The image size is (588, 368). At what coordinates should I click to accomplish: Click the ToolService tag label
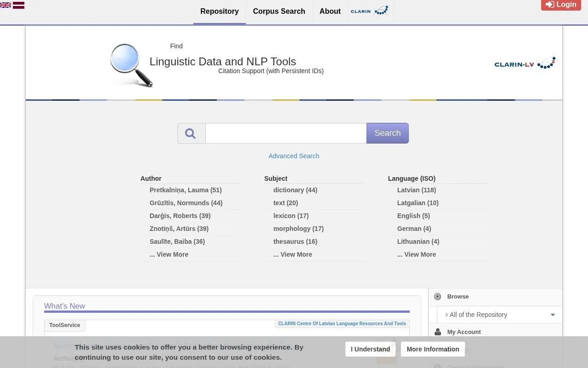point(65,325)
